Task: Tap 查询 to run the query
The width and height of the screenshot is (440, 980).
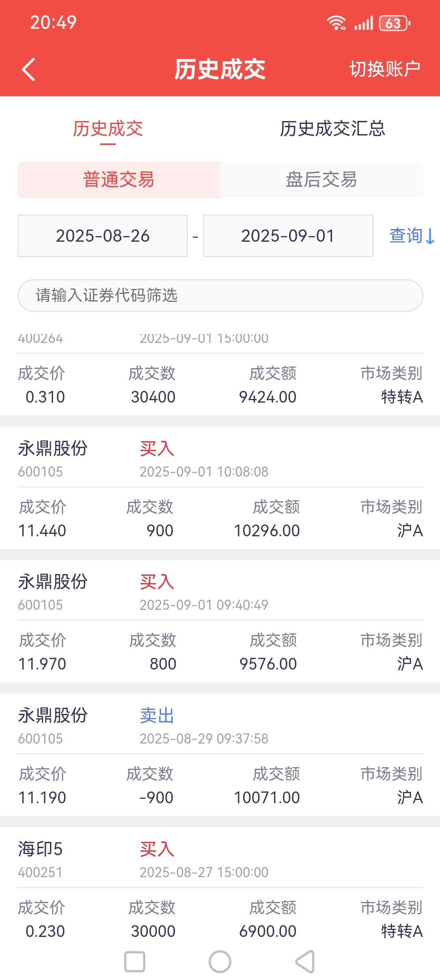Action: (x=406, y=236)
